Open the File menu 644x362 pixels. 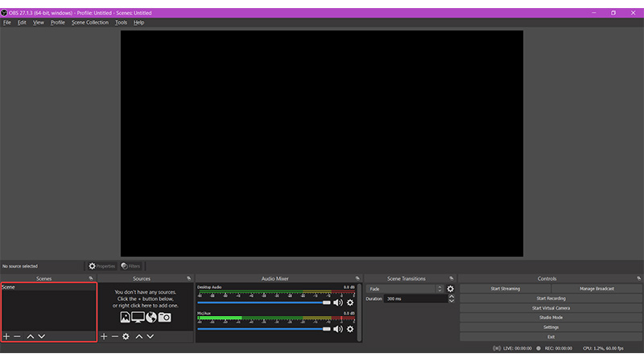point(7,23)
